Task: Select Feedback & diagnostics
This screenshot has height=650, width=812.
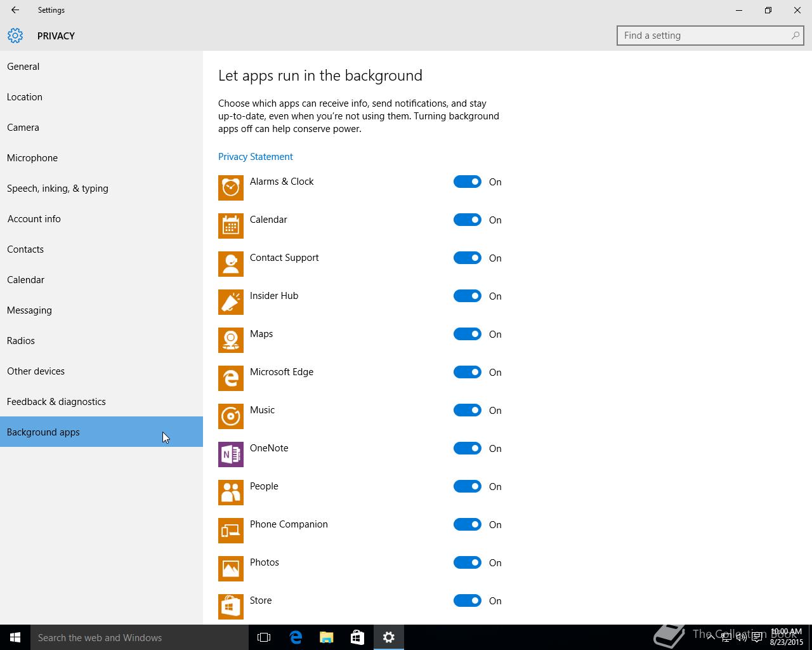Action: point(101,401)
